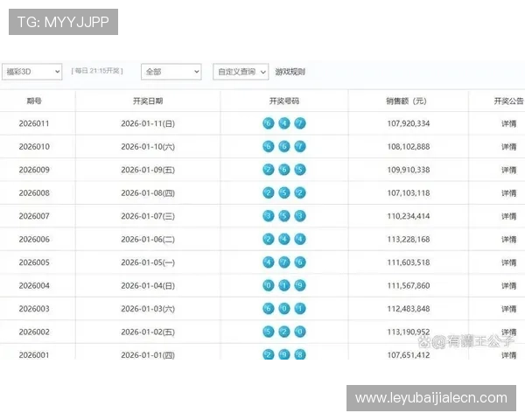
Task: Click first ball 2 in row 2026006
Action: tap(269, 239)
